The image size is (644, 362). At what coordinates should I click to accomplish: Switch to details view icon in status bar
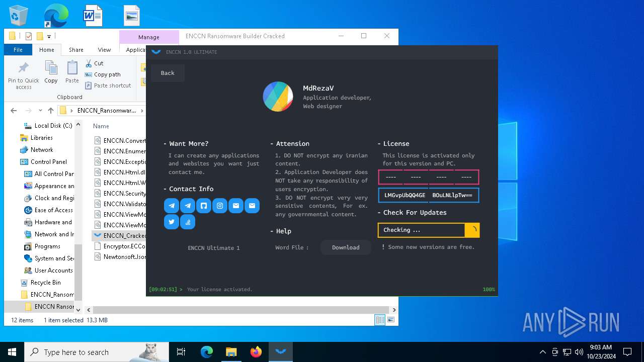(380, 320)
